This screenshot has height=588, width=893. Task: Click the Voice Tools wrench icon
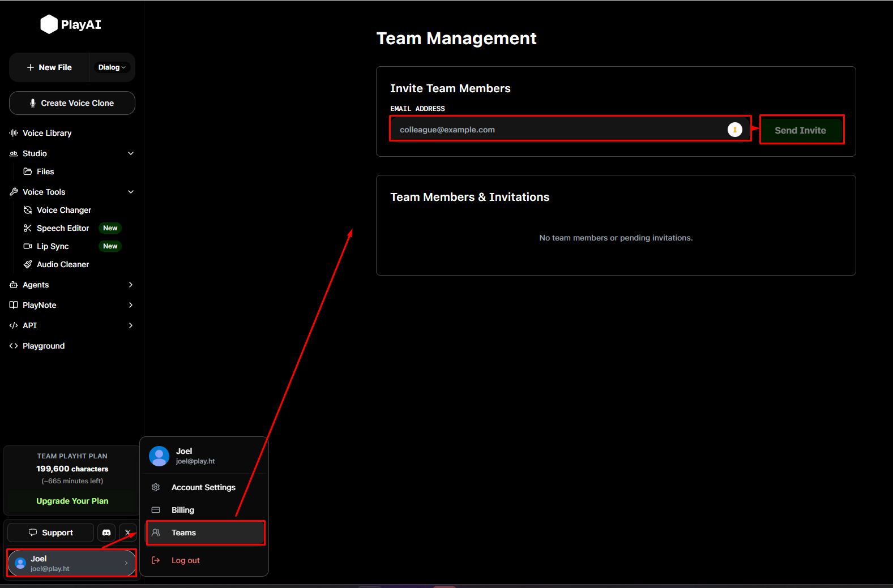coord(14,192)
